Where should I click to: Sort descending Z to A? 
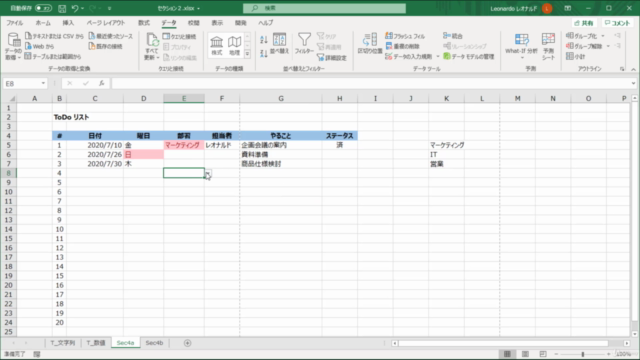coord(264,53)
